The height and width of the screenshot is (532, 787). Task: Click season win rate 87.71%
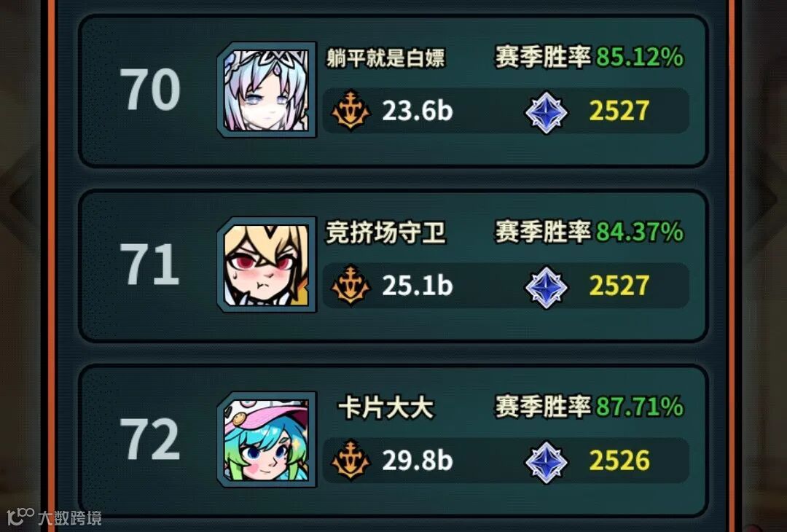pyautogui.click(x=640, y=407)
